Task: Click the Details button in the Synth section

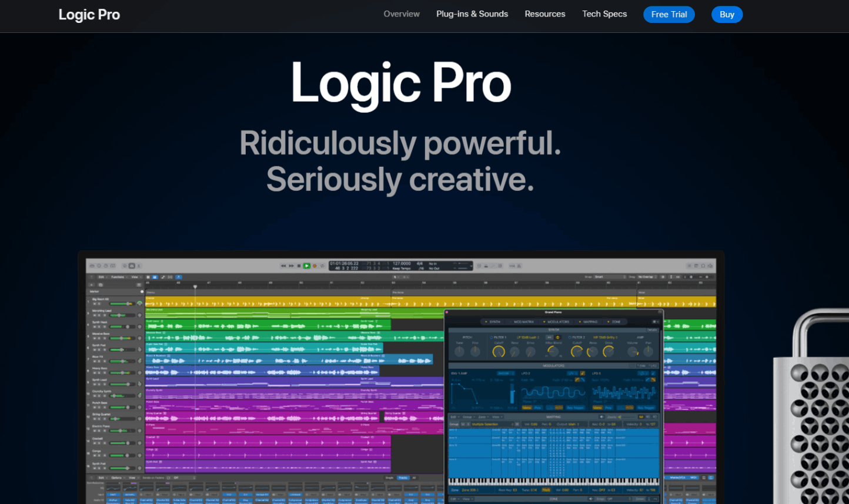Action: pyautogui.click(x=652, y=330)
